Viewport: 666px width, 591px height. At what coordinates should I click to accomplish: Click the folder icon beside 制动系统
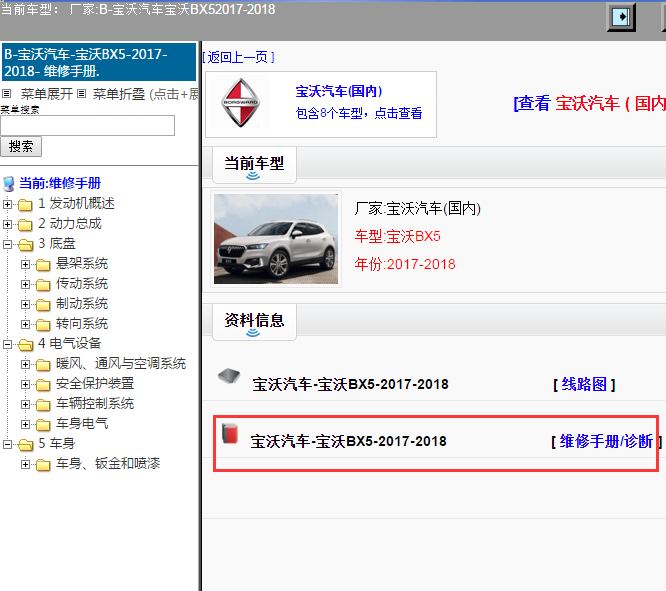click(43, 305)
